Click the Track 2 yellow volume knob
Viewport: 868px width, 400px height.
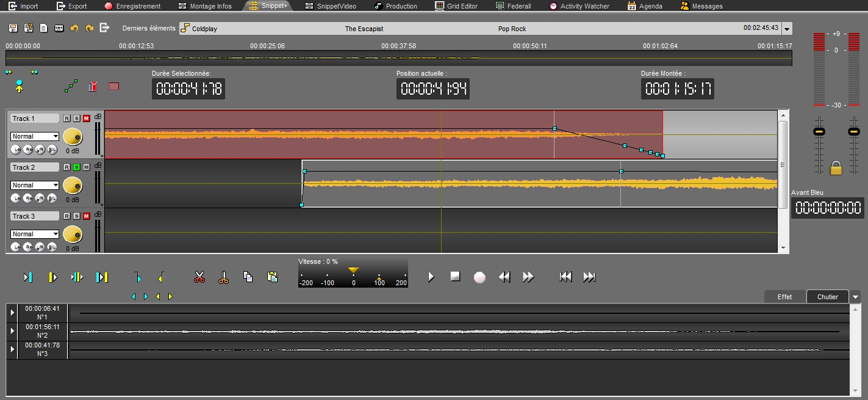(x=73, y=185)
